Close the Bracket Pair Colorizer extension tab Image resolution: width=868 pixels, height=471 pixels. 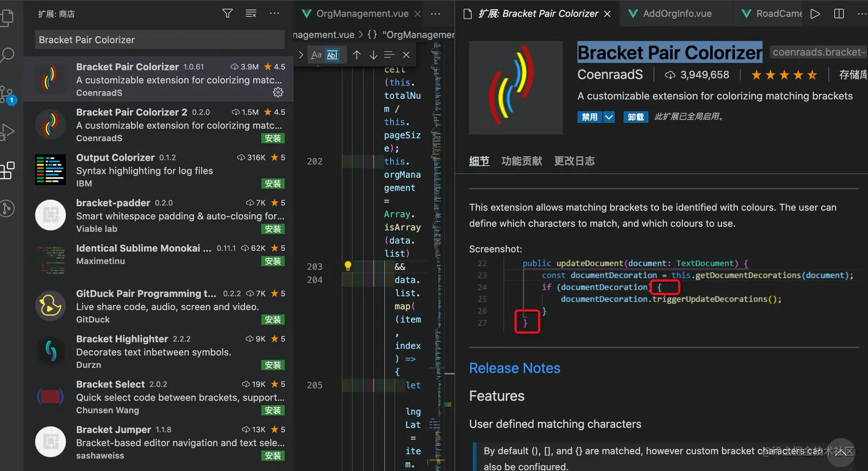607,14
